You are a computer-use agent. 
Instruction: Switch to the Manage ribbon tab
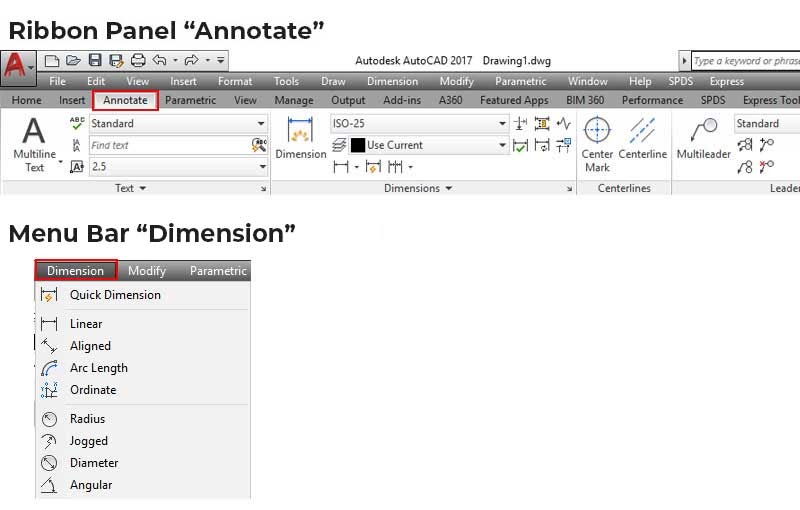click(x=294, y=100)
